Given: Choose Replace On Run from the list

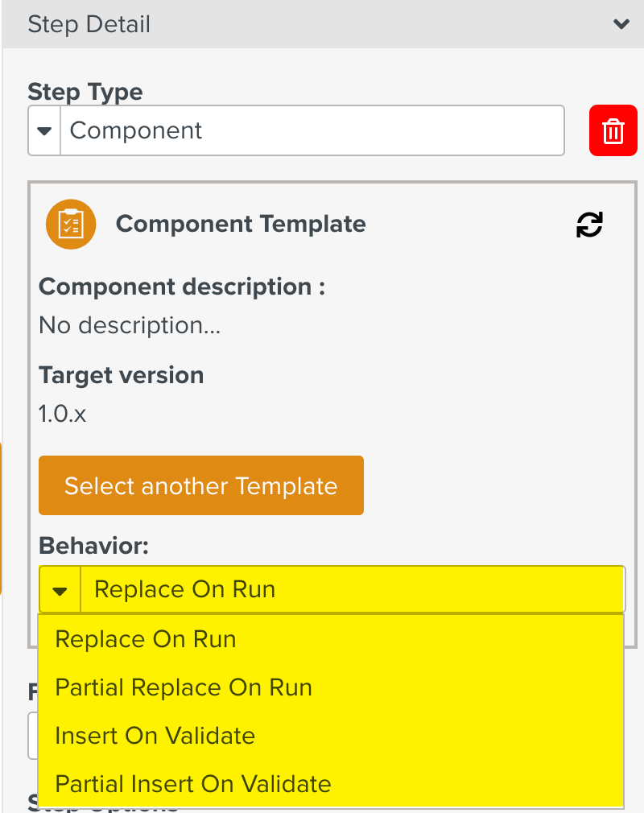Looking at the screenshot, I should [146, 639].
